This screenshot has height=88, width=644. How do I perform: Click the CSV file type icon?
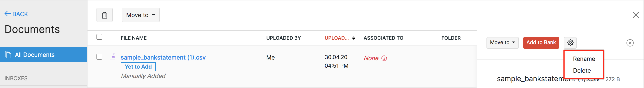point(113,56)
